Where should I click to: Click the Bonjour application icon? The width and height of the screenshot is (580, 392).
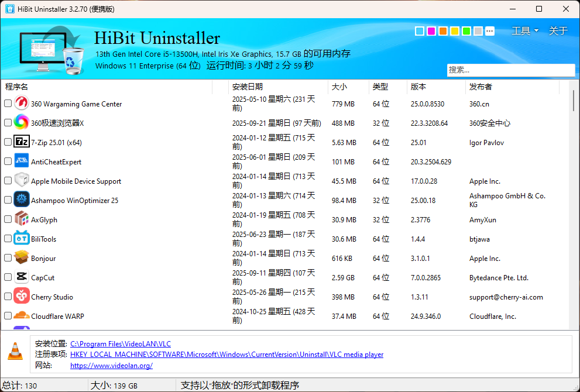point(21,257)
